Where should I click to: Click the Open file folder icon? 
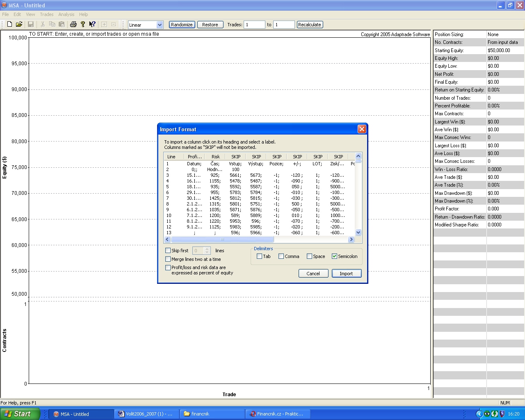[x=19, y=25]
